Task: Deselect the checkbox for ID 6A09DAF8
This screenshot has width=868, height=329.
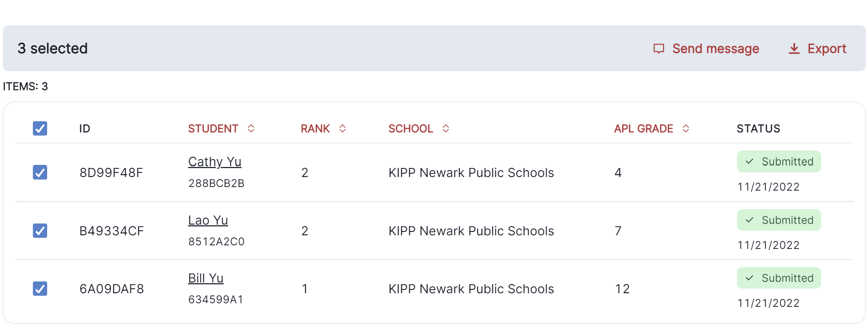Action: pyautogui.click(x=40, y=289)
